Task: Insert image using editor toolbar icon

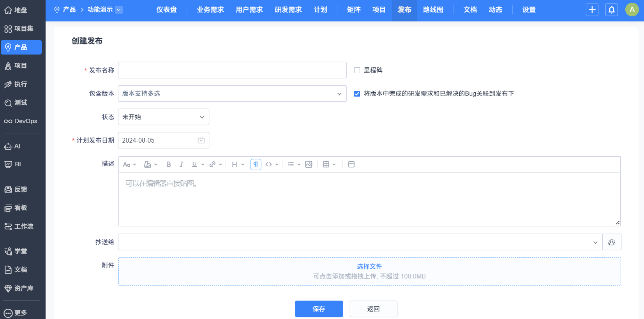Action: point(309,164)
